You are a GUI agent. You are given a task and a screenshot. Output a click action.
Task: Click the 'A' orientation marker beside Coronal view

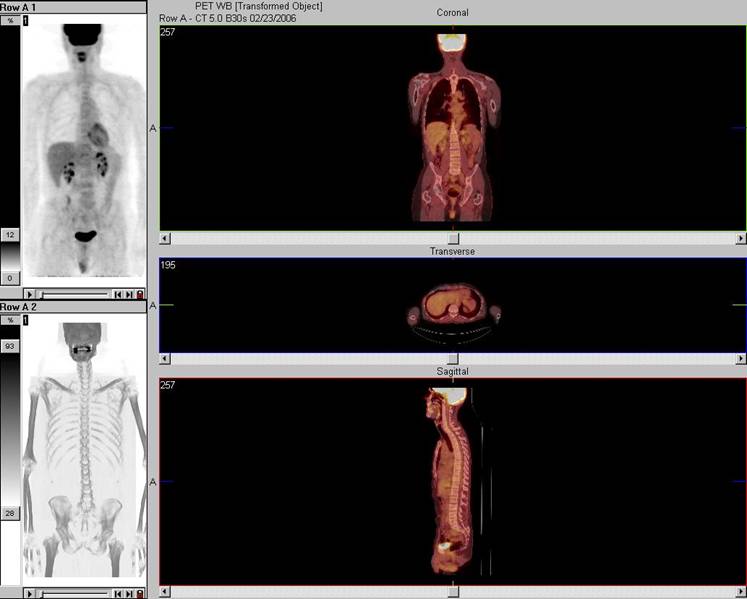(153, 128)
